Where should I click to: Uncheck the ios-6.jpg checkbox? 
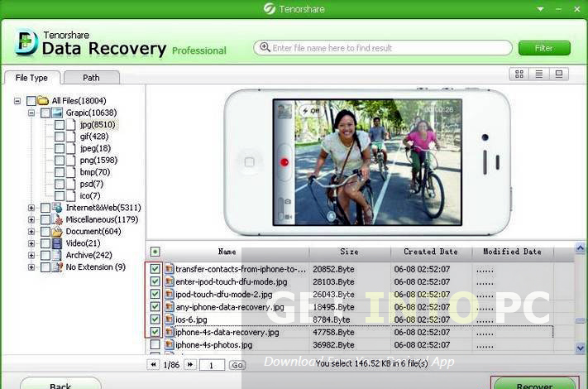[x=155, y=319]
